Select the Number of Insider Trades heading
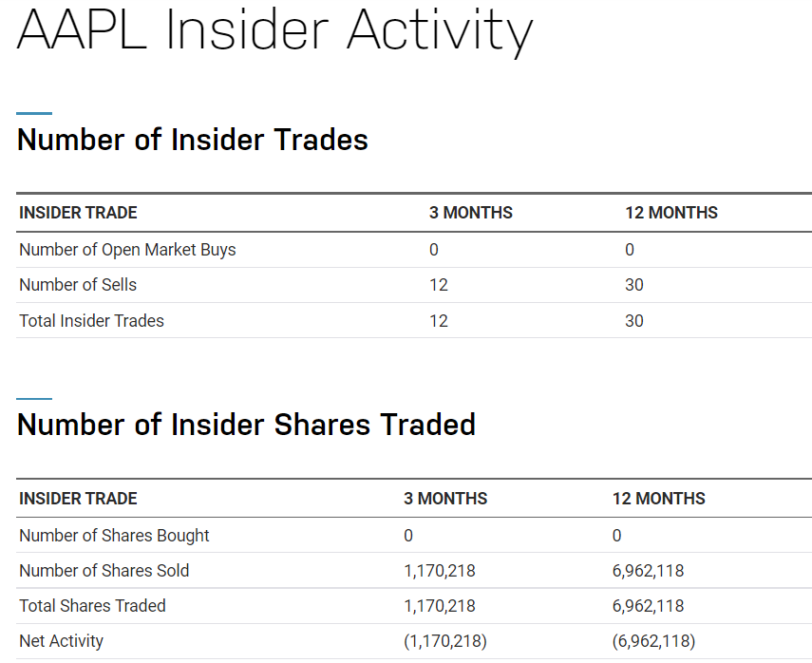 [192, 140]
